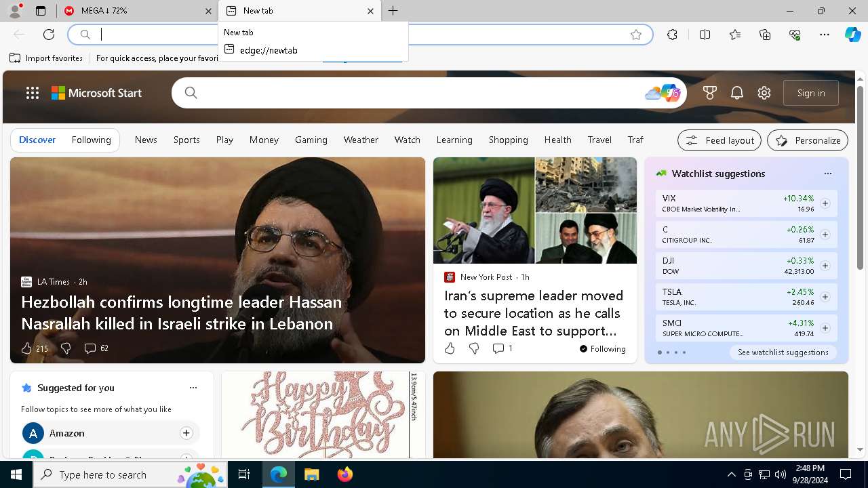Screen dimensions: 868x488
Task: Open the weather Copilot icon in search box
Action: [x=663, y=93]
